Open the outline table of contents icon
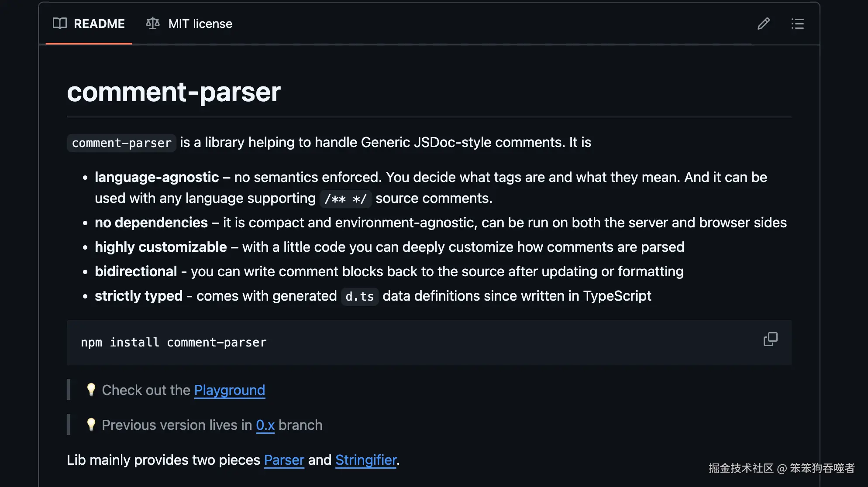This screenshot has width=868, height=487. pyautogui.click(x=797, y=24)
